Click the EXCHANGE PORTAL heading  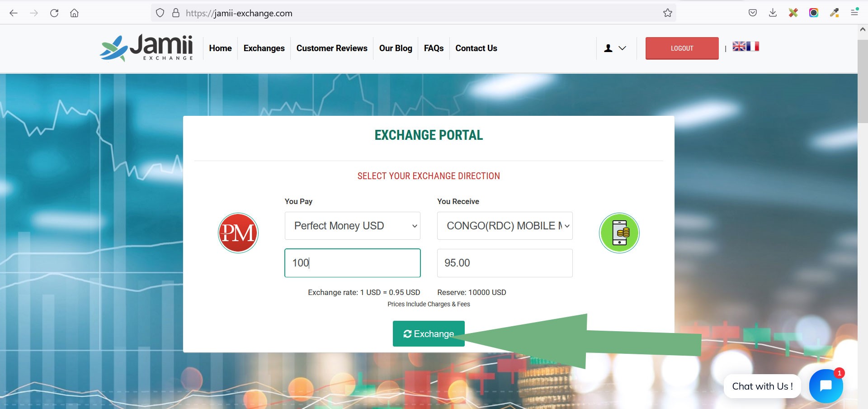429,135
